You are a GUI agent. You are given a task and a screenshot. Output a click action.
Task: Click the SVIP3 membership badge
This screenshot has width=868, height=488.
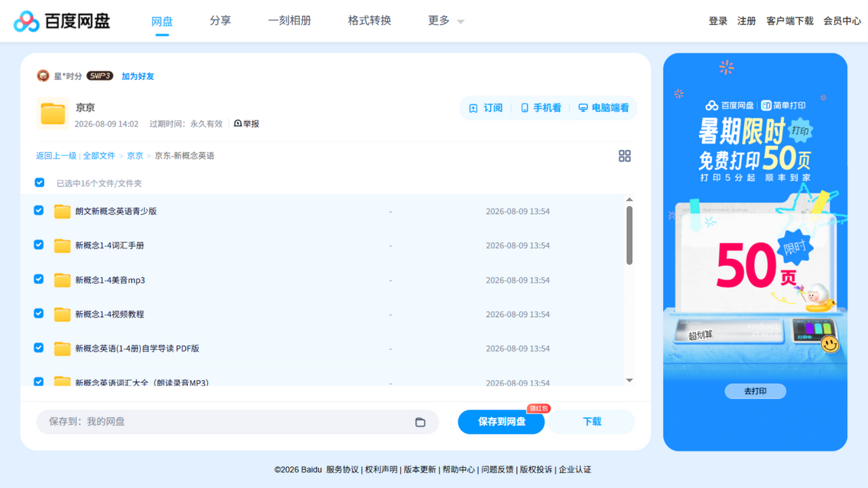click(100, 76)
